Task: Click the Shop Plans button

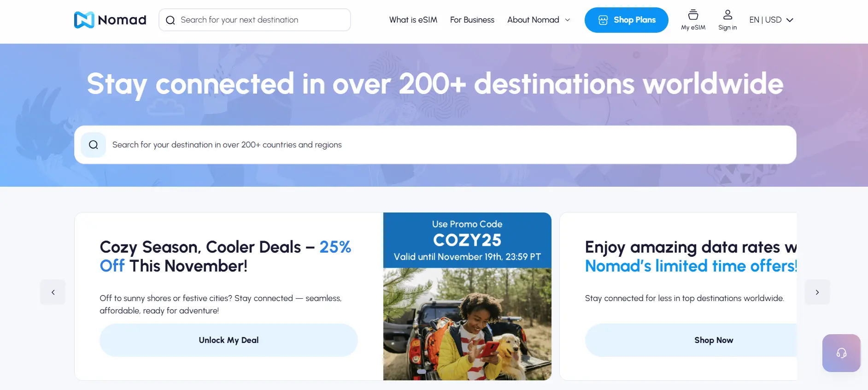Action: (626, 20)
